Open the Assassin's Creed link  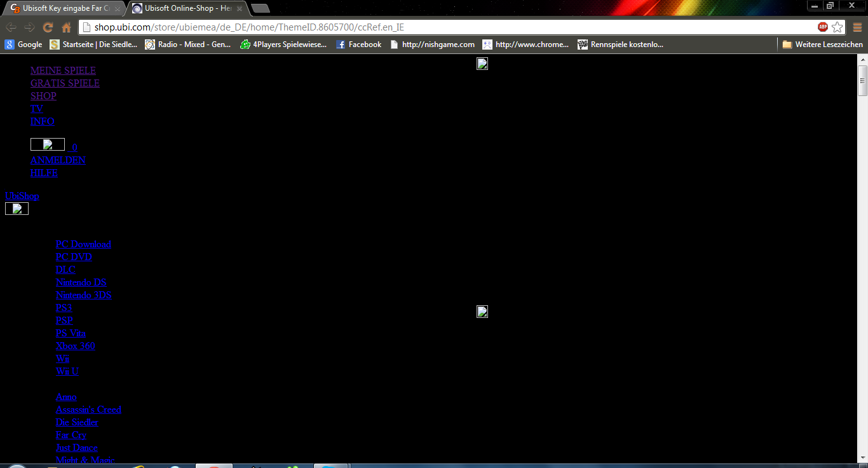[x=88, y=410]
